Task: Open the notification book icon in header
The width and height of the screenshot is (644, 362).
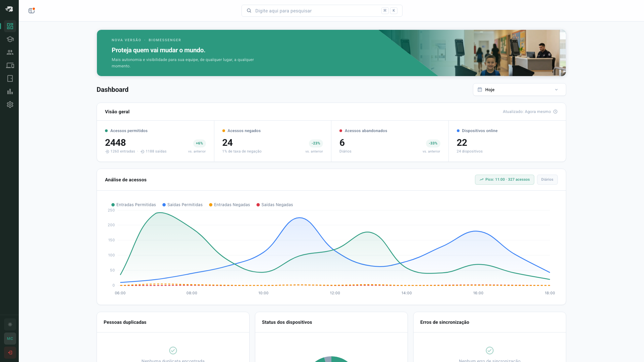Action: point(32,11)
